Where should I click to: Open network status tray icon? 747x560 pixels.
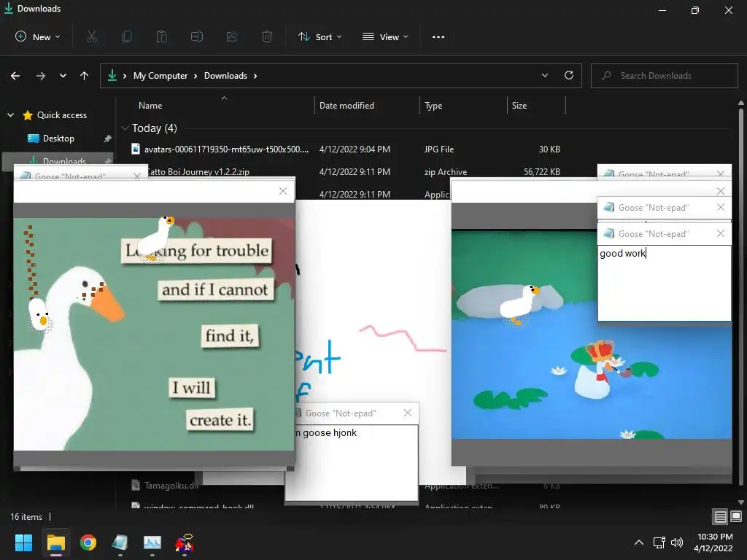click(x=659, y=542)
